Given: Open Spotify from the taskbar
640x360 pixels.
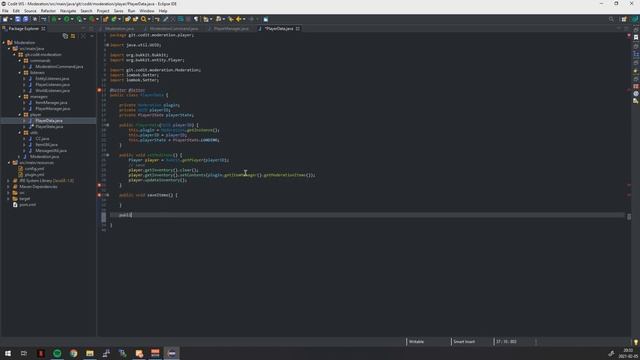Looking at the screenshot, I should coord(57,353).
